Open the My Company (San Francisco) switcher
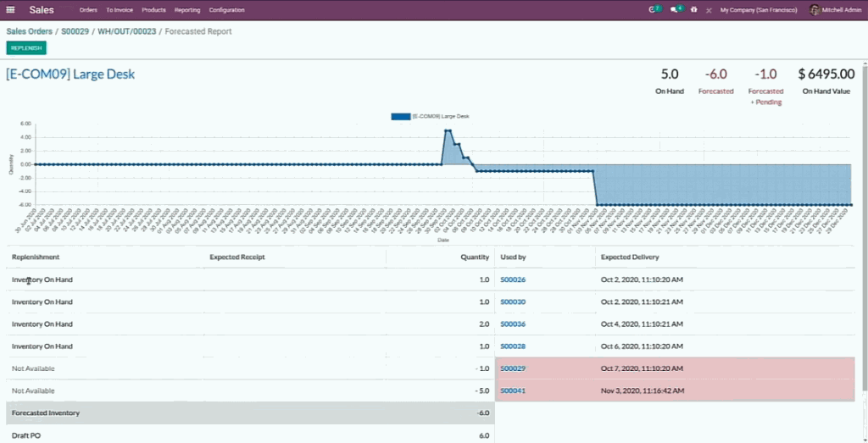This screenshot has height=443, width=868. click(x=758, y=10)
